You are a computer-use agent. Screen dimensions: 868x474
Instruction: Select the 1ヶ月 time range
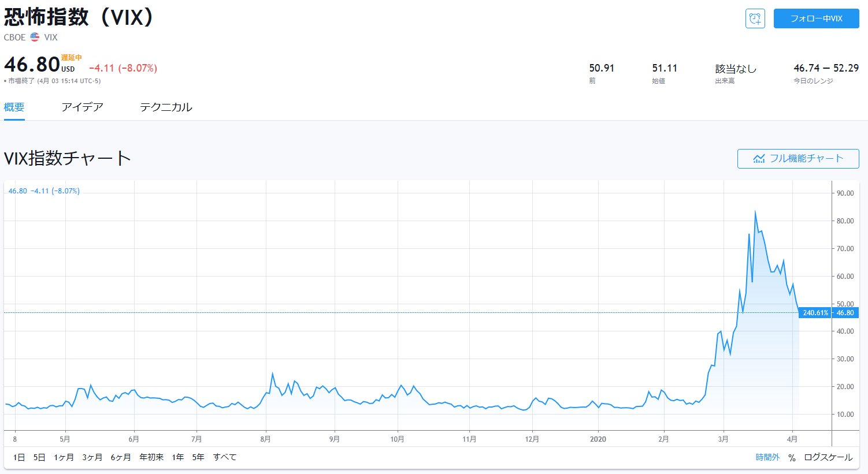(64, 457)
